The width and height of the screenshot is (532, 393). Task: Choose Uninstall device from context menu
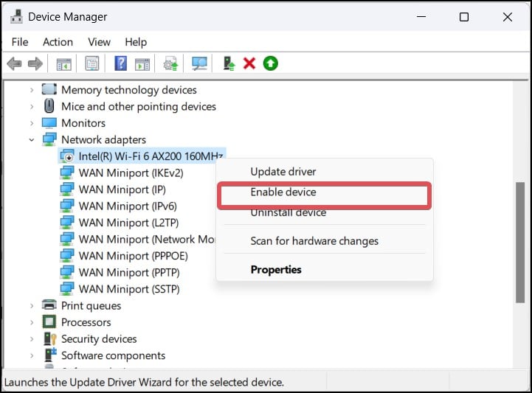tap(325, 213)
